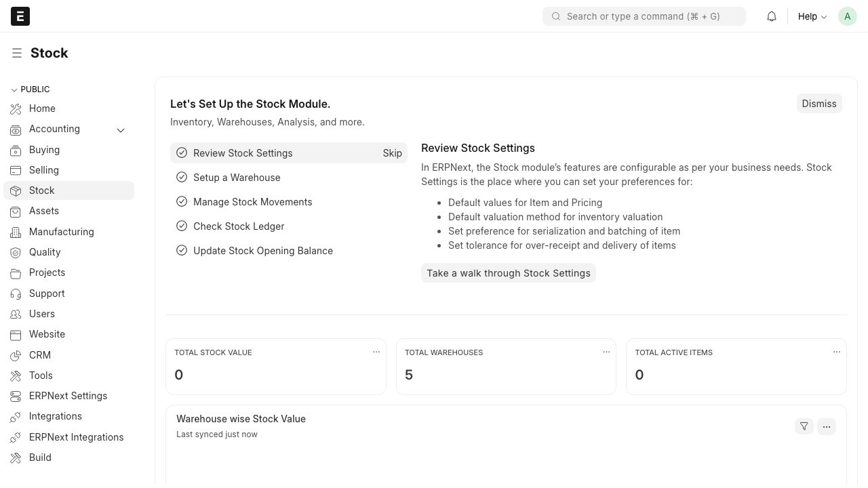Click the Website sidebar icon
Viewport: 868px width, 488px height.
[16, 334]
